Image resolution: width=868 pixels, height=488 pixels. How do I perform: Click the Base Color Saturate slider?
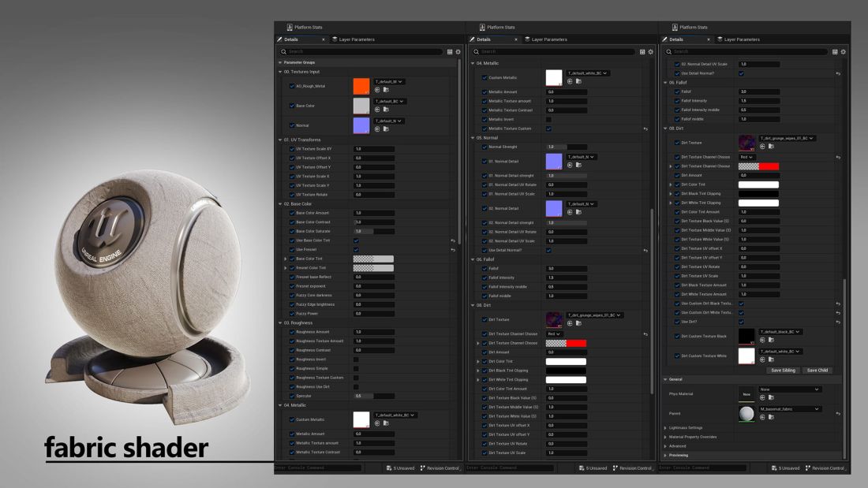pos(374,231)
